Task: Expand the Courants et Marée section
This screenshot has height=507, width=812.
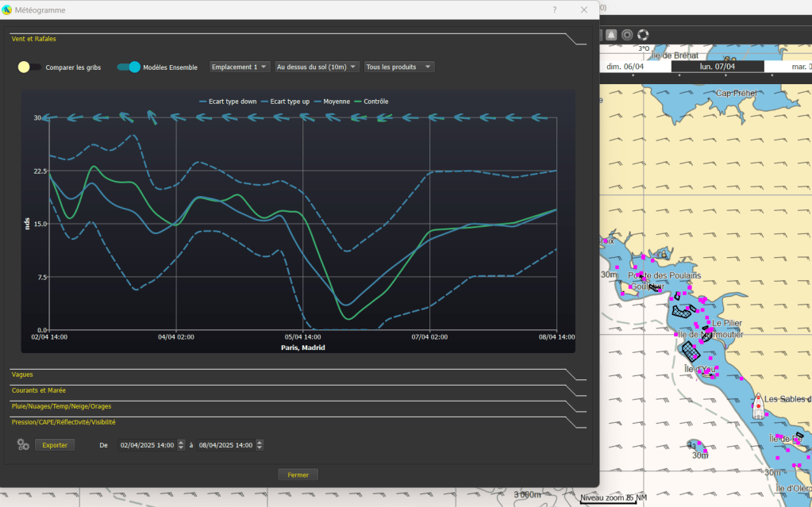Action: click(x=38, y=390)
